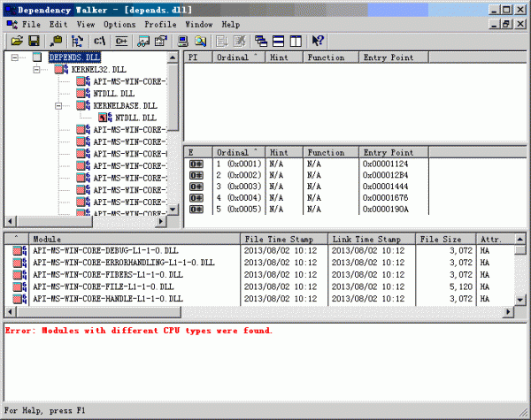Select NTDLL.DLL directly under KERNEL32.DLL
The height and width of the screenshot is (420, 531).
[114, 94]
